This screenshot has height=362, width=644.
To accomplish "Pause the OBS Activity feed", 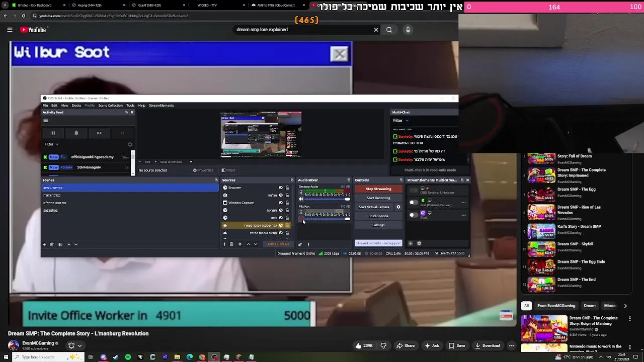I will pyautogui.click(x=53, y=133).
